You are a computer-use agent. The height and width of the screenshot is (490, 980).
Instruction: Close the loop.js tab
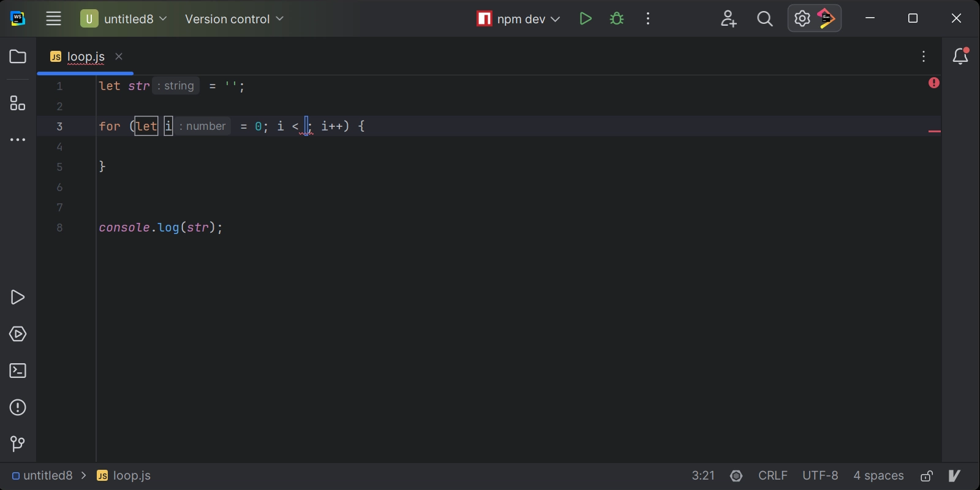tap(119, 56)
